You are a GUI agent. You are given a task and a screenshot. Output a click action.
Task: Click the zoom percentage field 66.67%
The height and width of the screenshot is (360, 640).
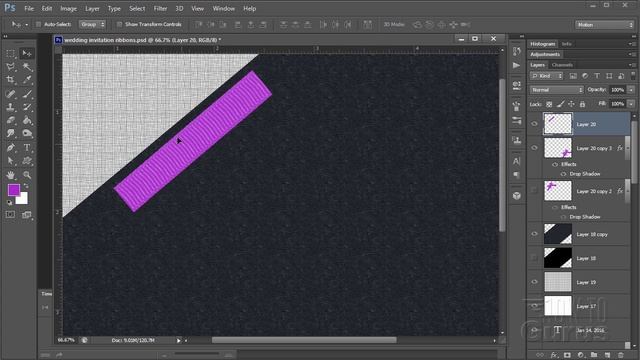pyautogui.click(x=66, y=340)
